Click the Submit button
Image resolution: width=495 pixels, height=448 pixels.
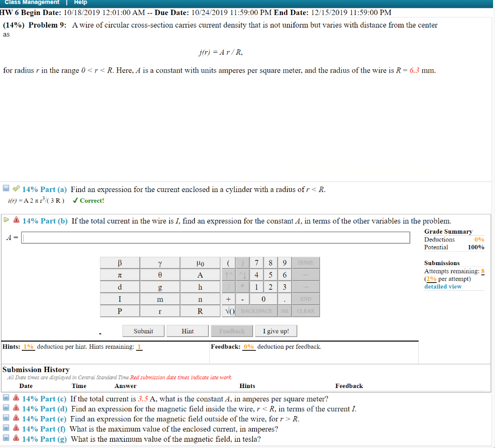click(143, 330)
